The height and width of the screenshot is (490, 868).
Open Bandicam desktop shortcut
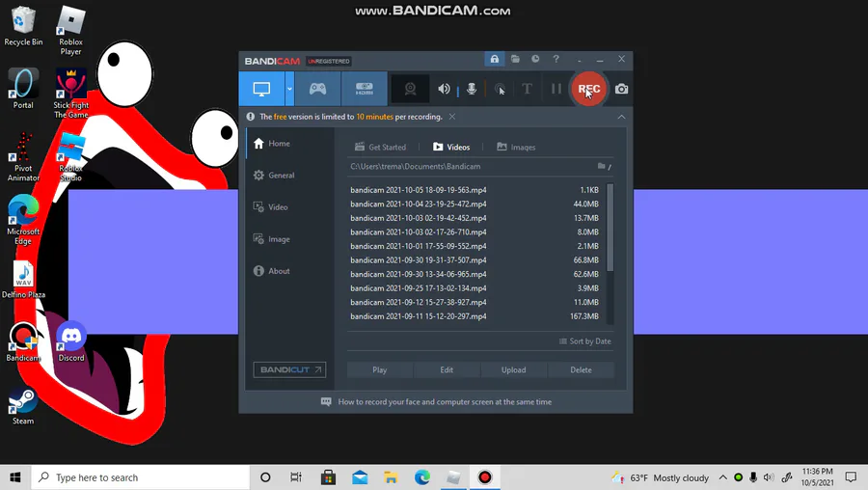tap(23, 341)
